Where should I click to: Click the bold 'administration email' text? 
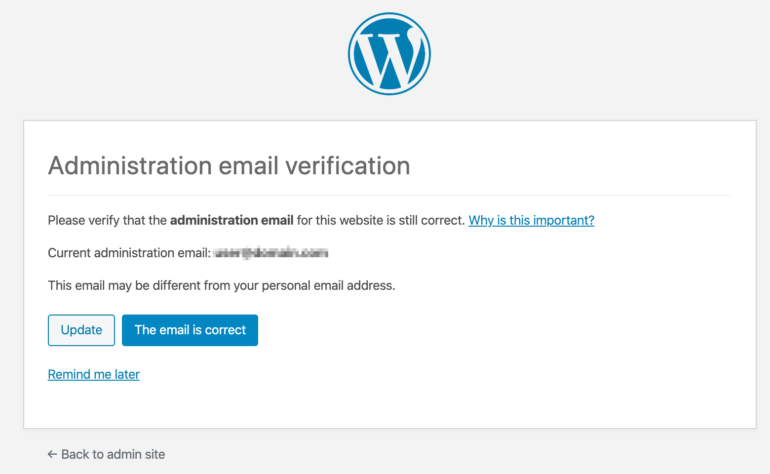pyautogui.click(x=232, y=221)
